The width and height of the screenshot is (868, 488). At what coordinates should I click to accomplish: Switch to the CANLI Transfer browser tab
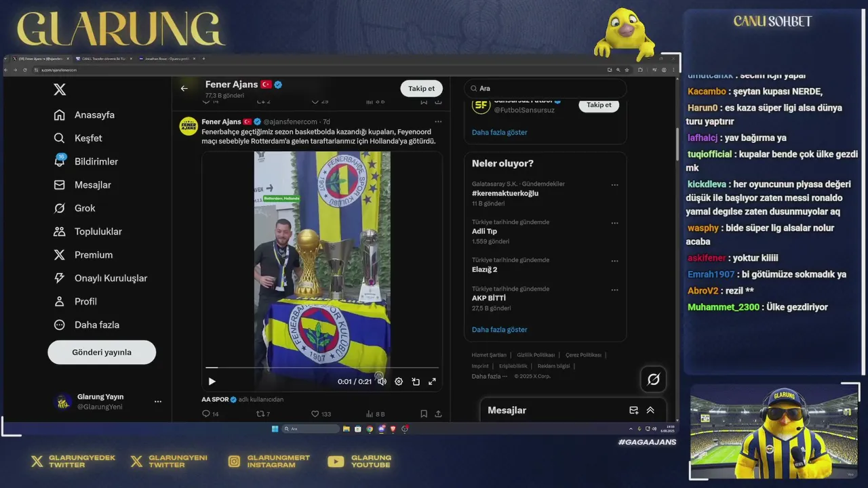(103, 59)
